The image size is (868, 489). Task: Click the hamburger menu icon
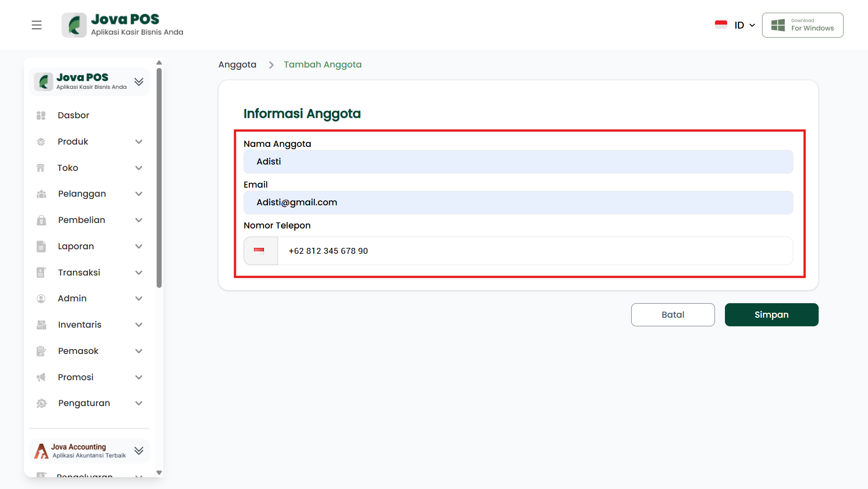click(37, 25)
